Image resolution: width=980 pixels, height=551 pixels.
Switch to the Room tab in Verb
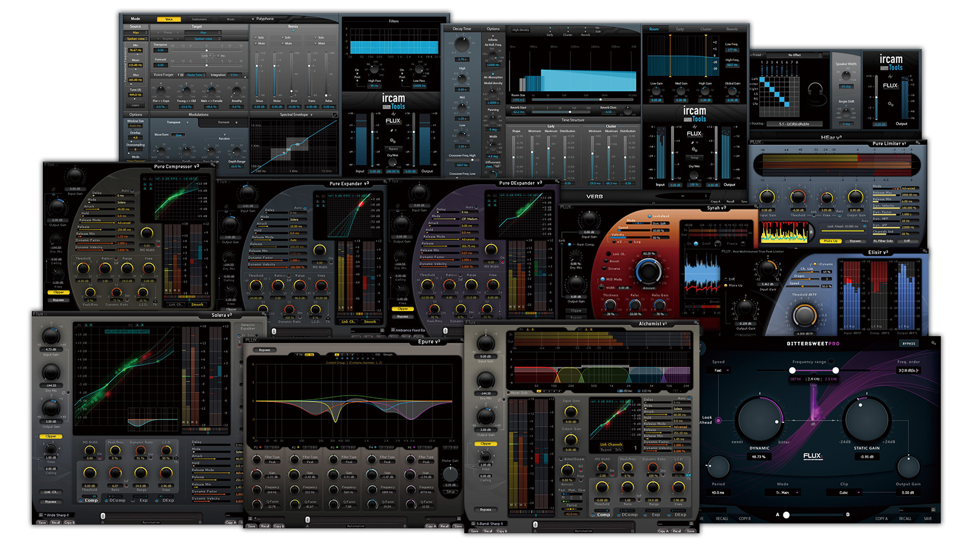click(654, 29)
